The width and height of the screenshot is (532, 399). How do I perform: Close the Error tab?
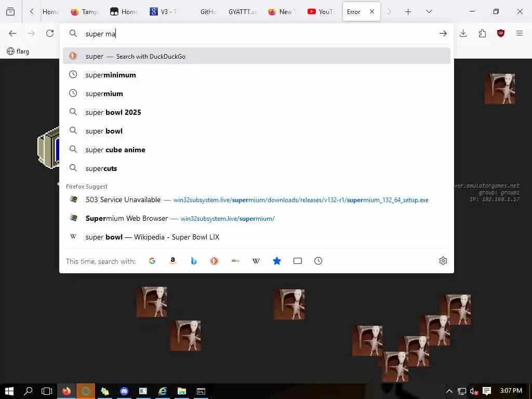point(372,11)
